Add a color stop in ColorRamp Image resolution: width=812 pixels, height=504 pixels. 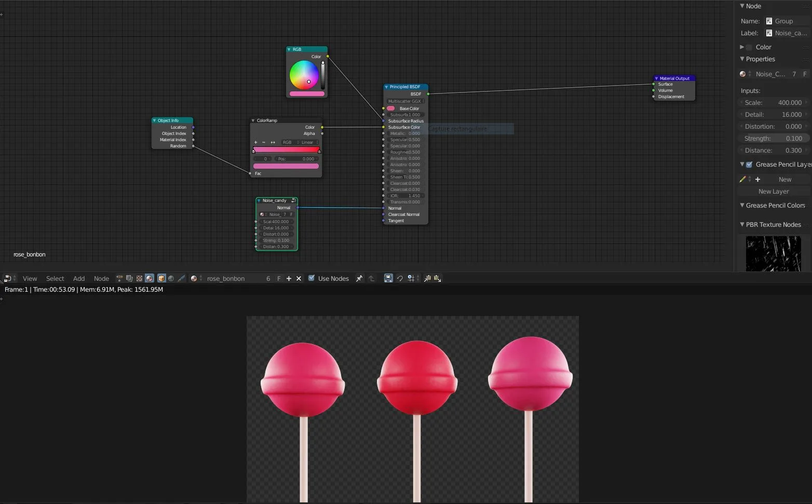coord(255,142)
